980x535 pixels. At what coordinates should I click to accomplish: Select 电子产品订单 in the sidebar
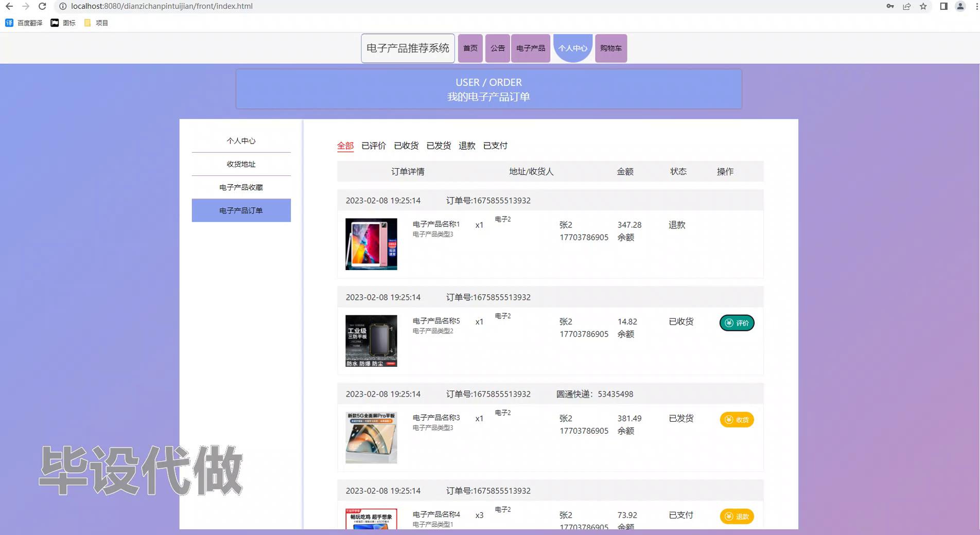[x=241, y=210]
